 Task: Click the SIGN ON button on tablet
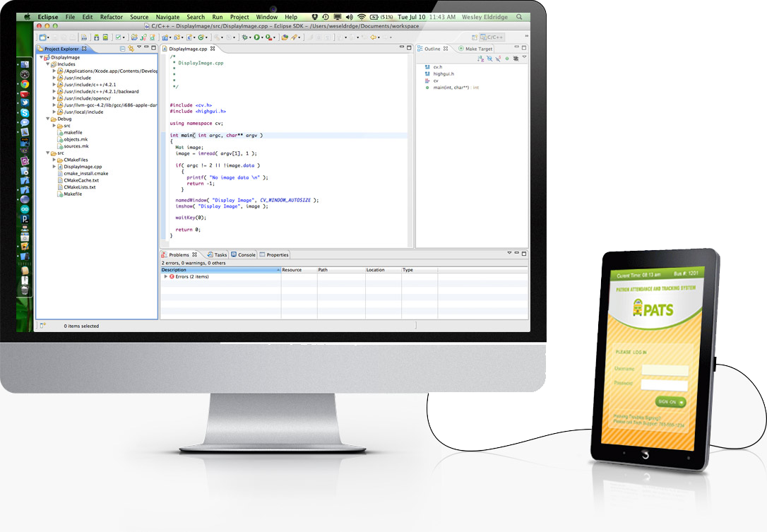click(x=670, y=402)
